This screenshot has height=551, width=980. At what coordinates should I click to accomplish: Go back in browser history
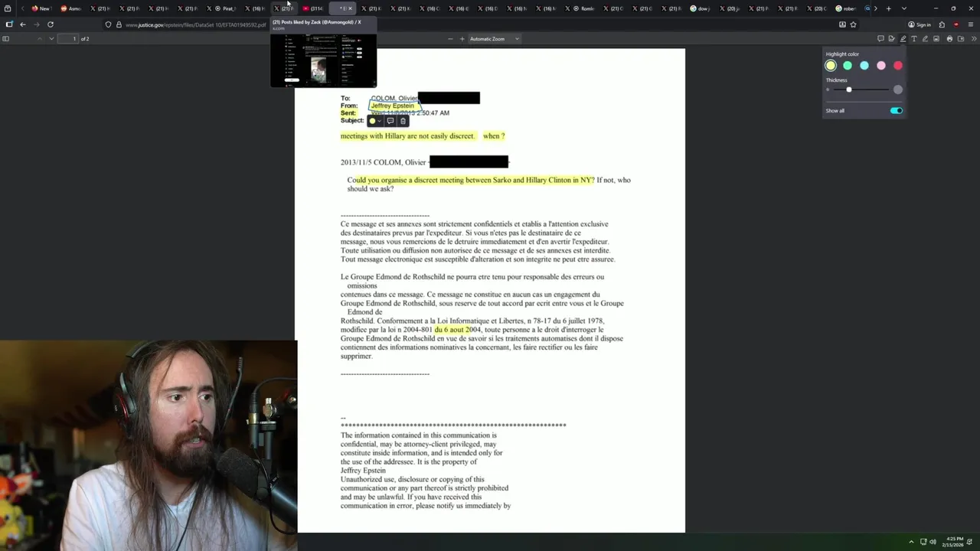tap(23, 24)
